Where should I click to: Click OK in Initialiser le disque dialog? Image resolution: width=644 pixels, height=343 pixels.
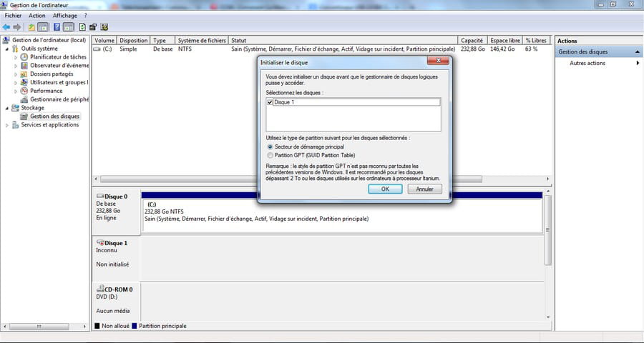[x=385, y=189]
